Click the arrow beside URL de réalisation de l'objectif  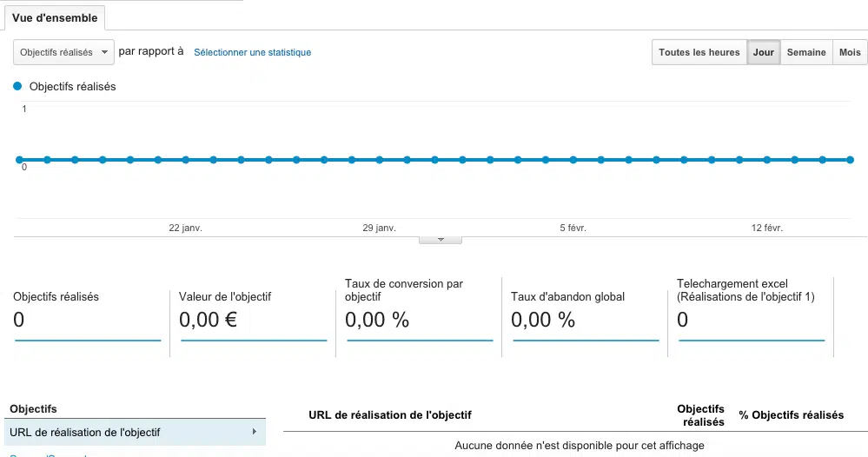click(254, 432)
